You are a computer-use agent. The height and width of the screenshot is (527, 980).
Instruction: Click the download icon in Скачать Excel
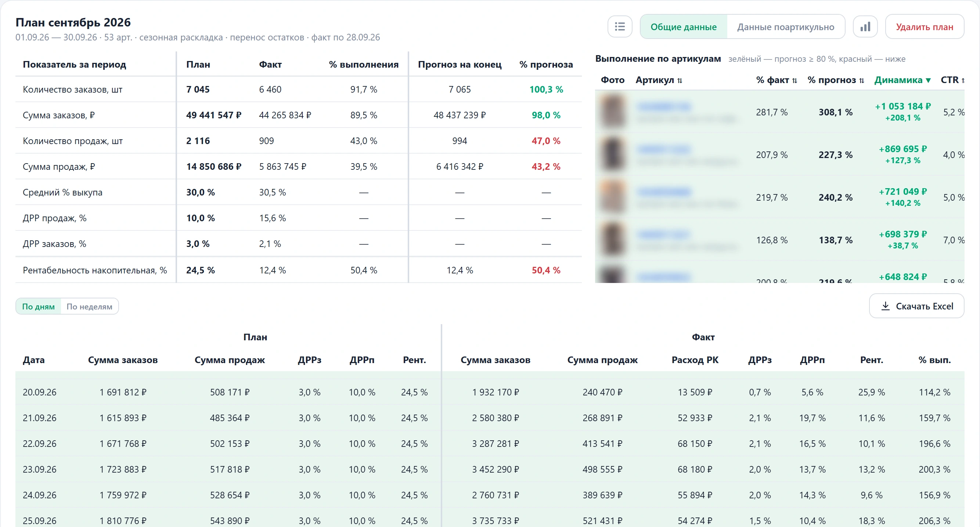(x=886, y=306)
